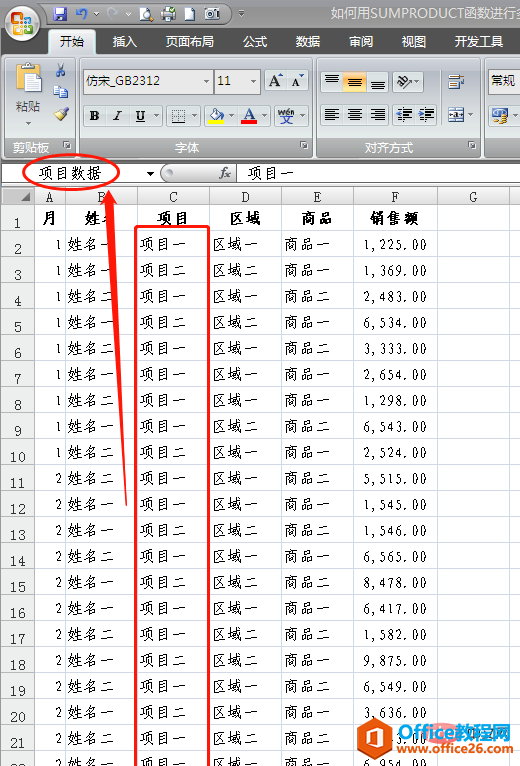Activate the Format Painter brush

(61, 113)
